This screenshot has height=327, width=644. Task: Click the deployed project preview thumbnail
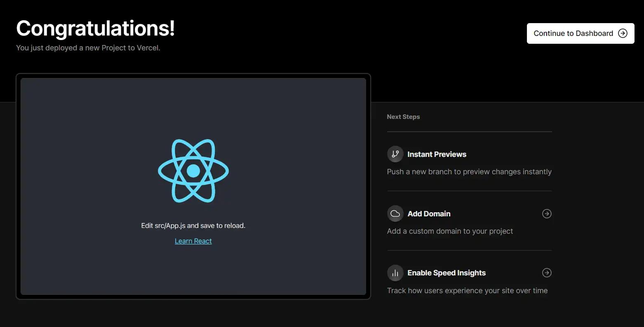coord(193,186)
